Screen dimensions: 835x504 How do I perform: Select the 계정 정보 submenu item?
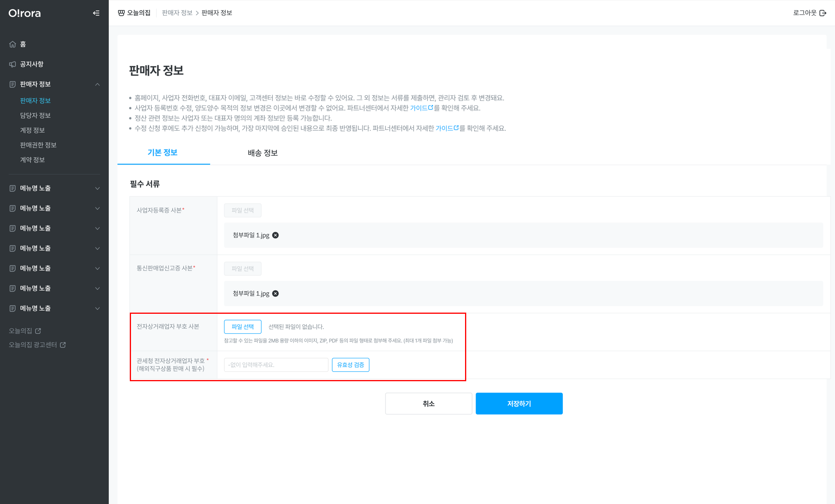pos(32,130)
